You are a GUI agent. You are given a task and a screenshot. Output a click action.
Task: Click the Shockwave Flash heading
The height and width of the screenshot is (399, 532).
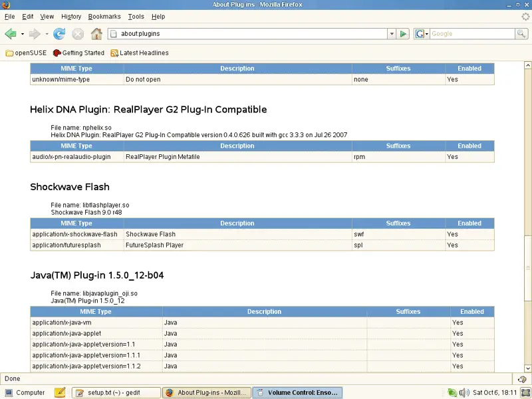coord(70,187)
